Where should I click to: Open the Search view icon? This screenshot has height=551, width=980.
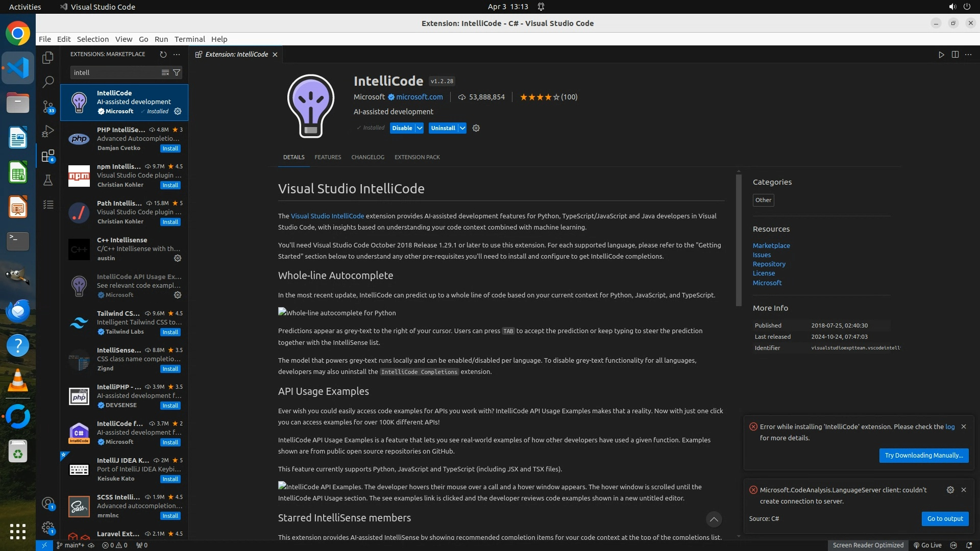(48, 82)
